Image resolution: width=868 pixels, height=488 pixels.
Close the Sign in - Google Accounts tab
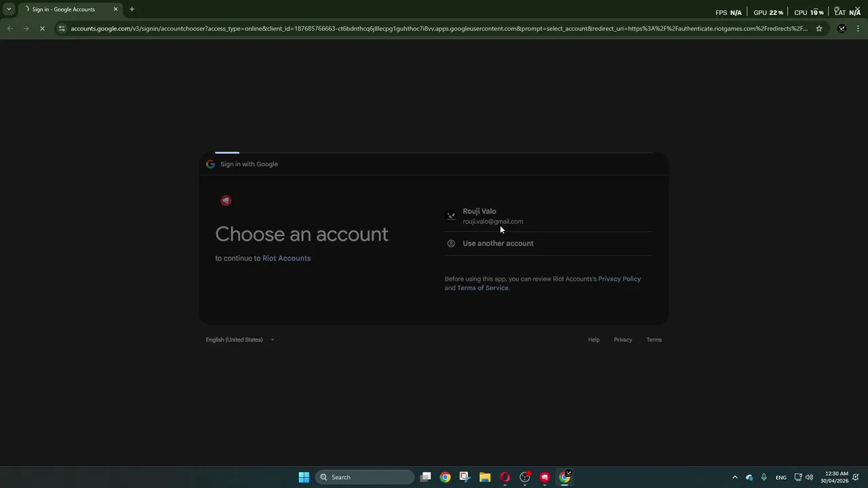pyautogui.click(x=115, y=9)
